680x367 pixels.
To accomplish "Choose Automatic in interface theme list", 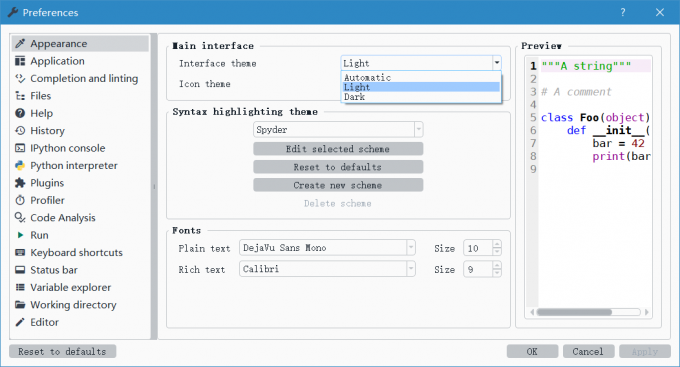I will point(421,77).
